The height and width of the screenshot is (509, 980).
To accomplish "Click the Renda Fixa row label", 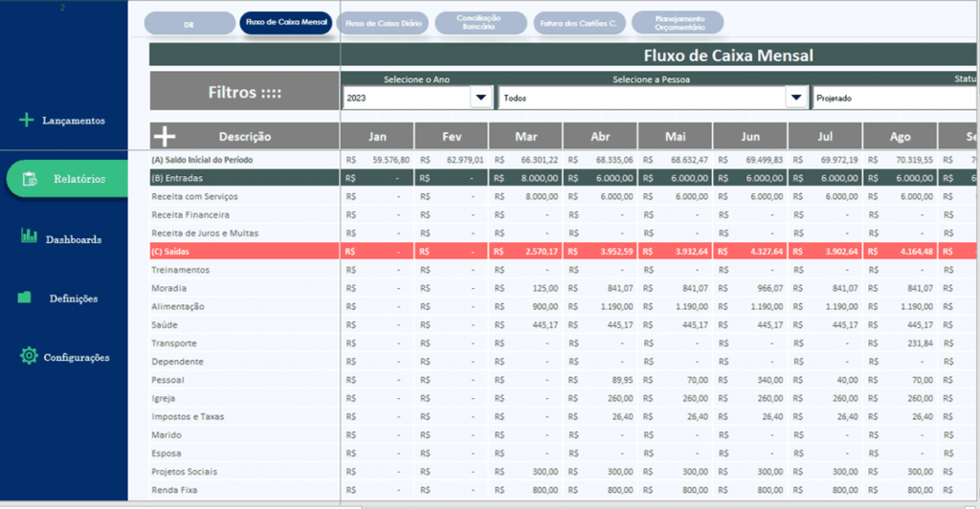I will point(174,490).
